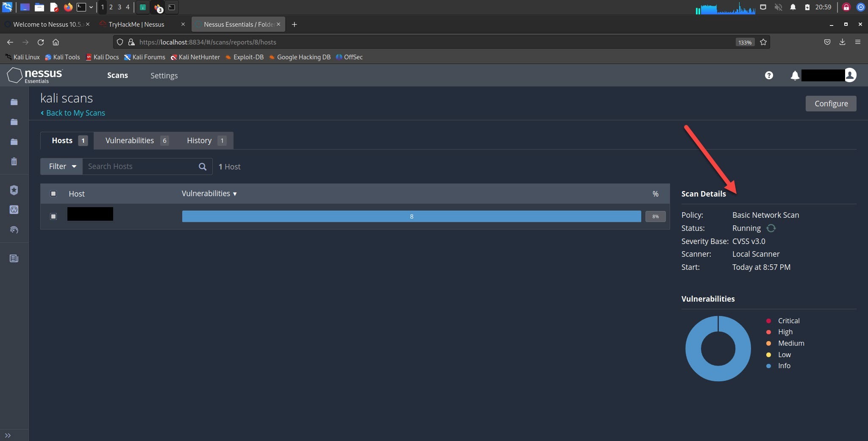
Task: Switch to Vulnerabilities tab
Action: click(136, 141)
